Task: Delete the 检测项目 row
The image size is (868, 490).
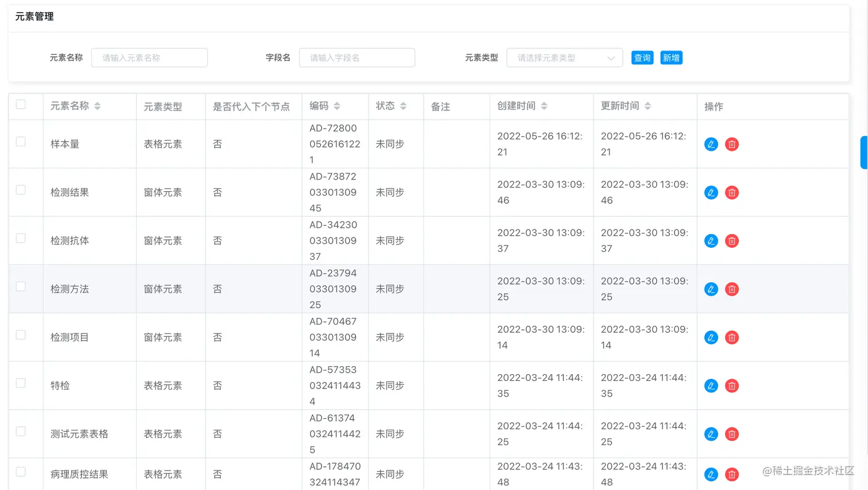Action: [731, 337]
